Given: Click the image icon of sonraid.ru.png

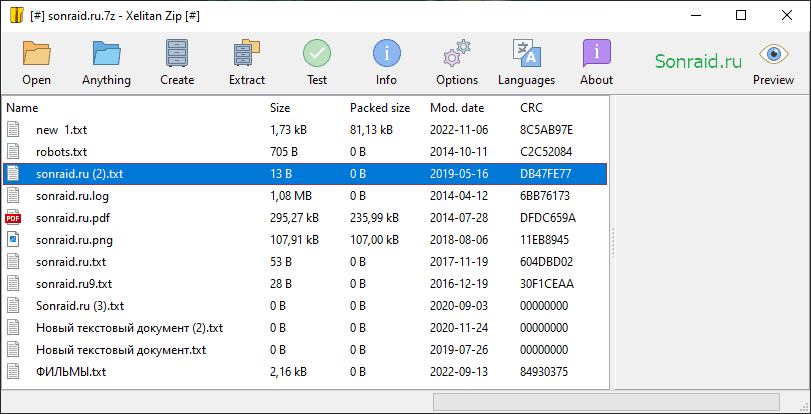Looking at the screenshot, I should (13, 240).
